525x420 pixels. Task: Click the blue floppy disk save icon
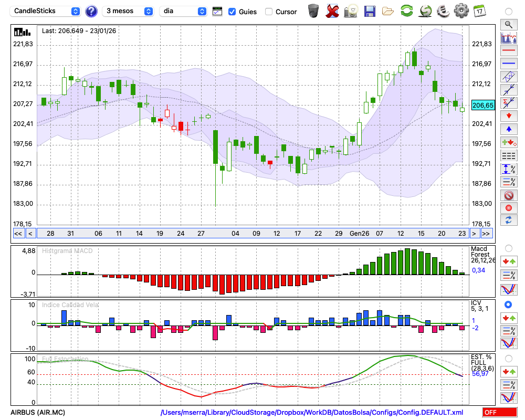pos(370,11)
